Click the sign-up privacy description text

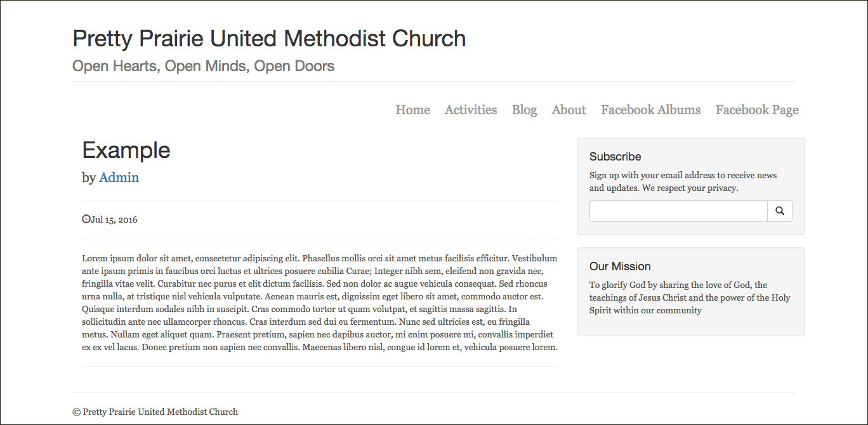pos(683,181)
